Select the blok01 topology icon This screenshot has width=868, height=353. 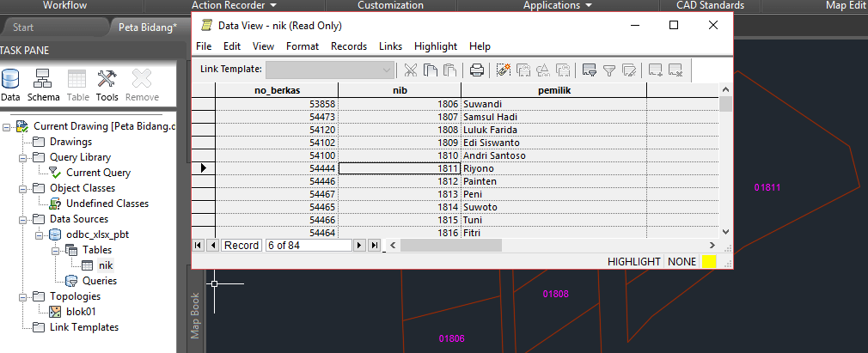point(55,312)
